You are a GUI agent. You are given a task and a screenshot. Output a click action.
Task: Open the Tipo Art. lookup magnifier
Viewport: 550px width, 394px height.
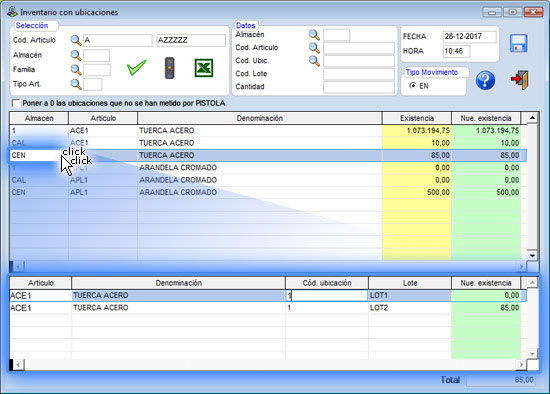76,84
